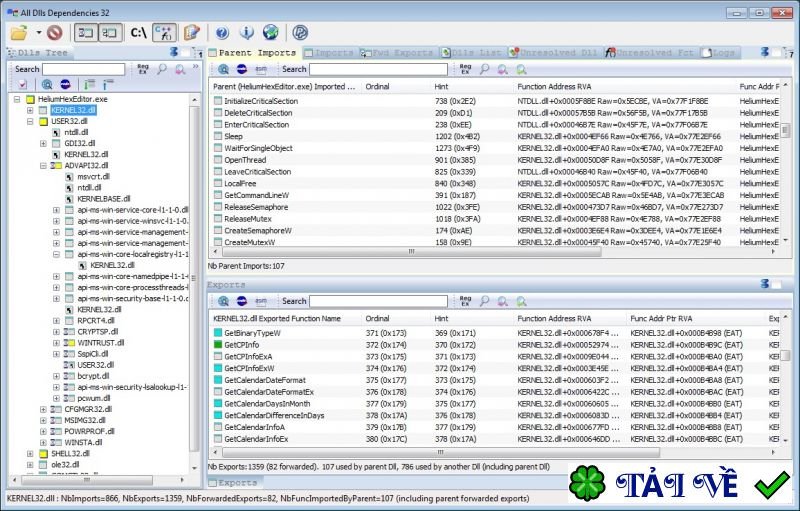Viewport: 800px width, 511px height.
Task: Switch to the Parent Imports tab
Action: [x=253, y=53]
